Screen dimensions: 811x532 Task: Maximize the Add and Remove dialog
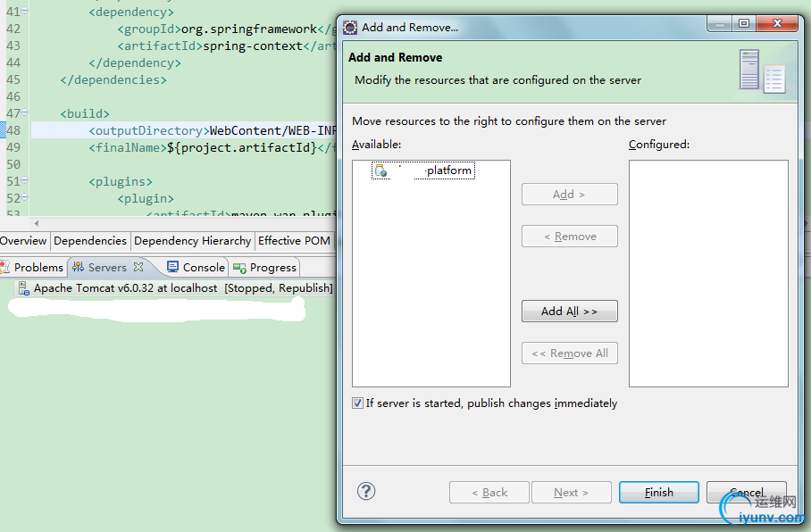pos(744,23)
